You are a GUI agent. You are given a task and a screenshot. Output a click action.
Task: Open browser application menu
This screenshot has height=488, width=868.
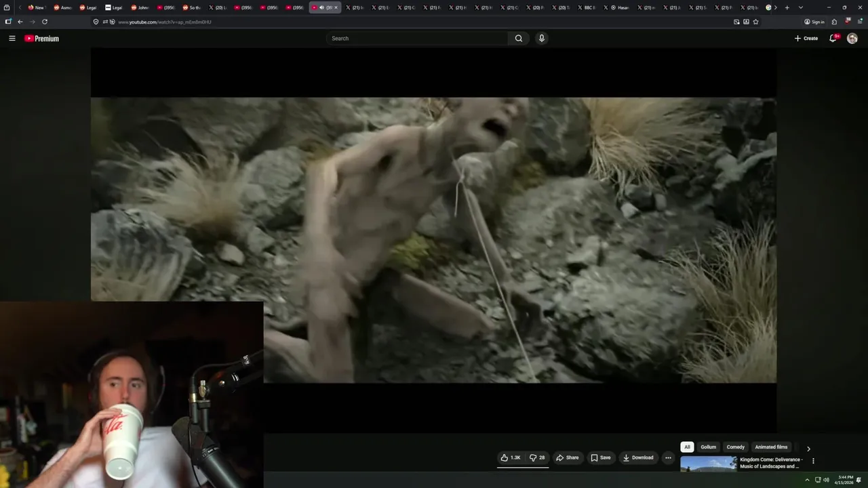click(x=859, y=22)
